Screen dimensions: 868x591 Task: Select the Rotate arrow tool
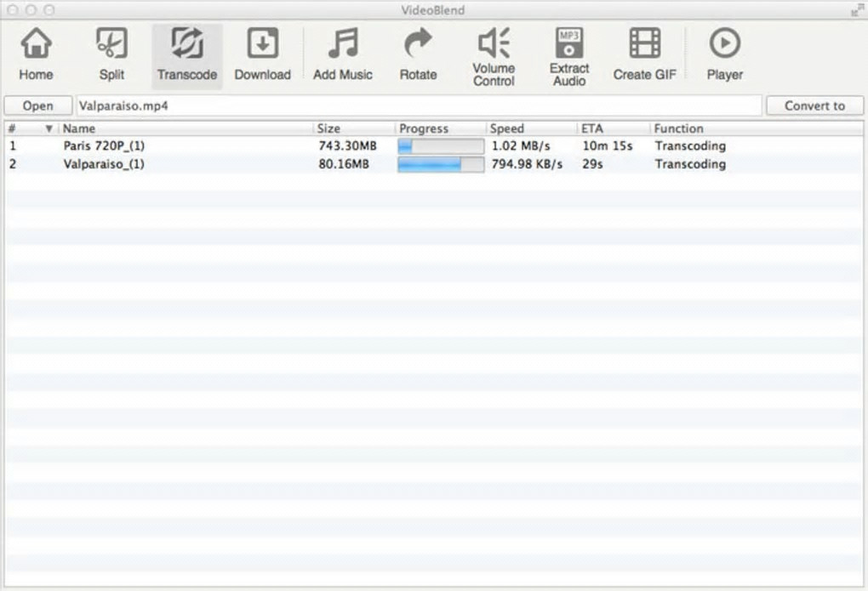point(418,54)
